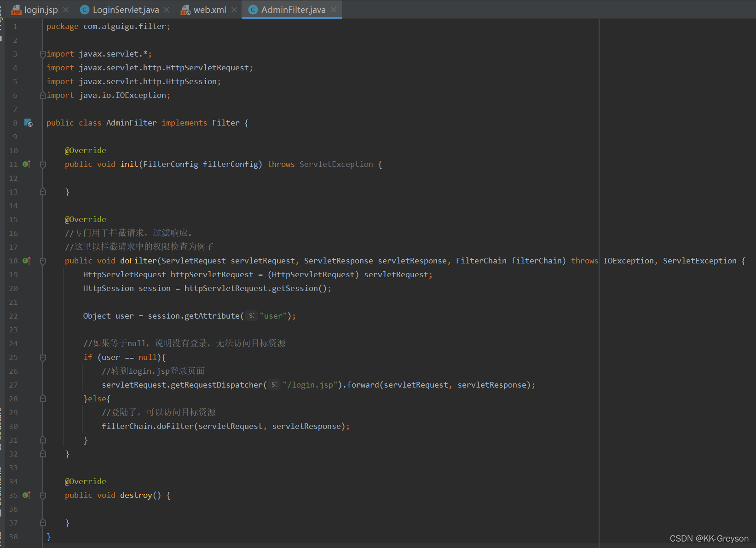Close the web.xml tab
The width and height of the screenshot is (756, 548).
click(x=234, y=10)
